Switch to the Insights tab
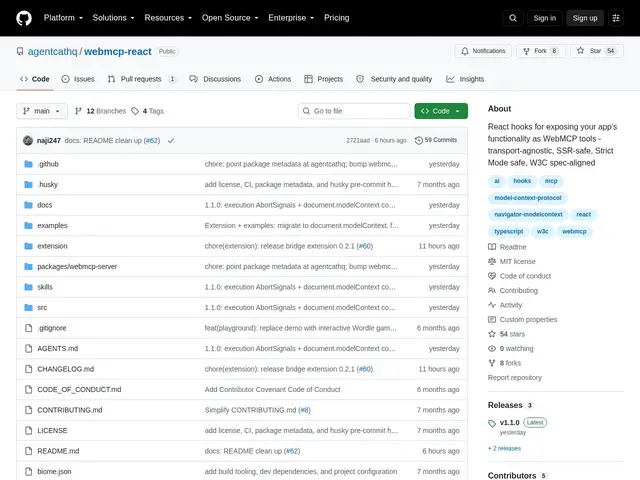The image size is (640, 480). [465, 79]
